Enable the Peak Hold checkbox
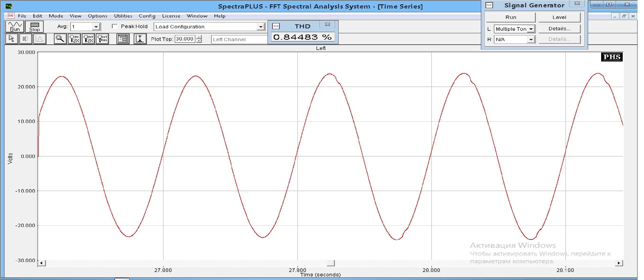Image resolution: width=644 pixels, height=280 pixels. [115, 26]
